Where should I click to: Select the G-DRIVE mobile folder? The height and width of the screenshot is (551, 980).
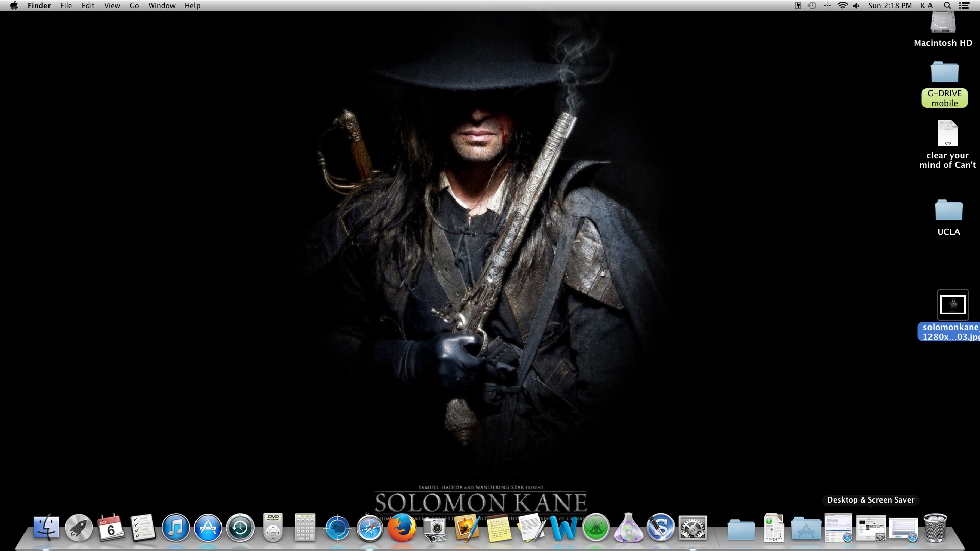(944, 72)
